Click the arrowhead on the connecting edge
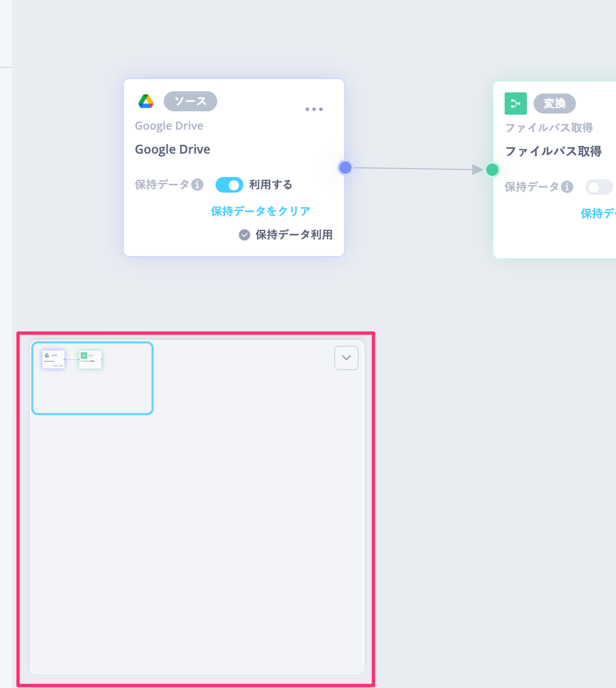 coord(477,170)
